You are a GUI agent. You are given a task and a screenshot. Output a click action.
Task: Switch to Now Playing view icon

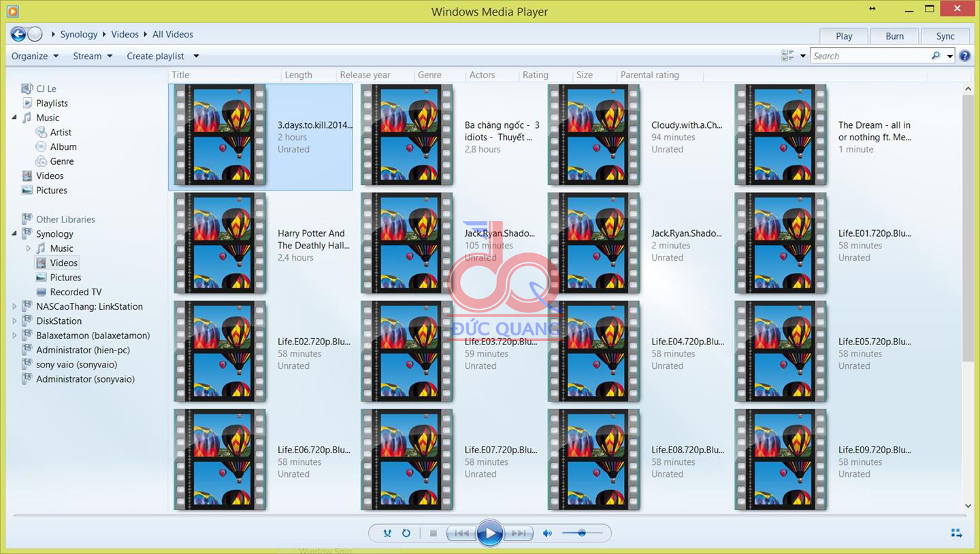[956, 533]
